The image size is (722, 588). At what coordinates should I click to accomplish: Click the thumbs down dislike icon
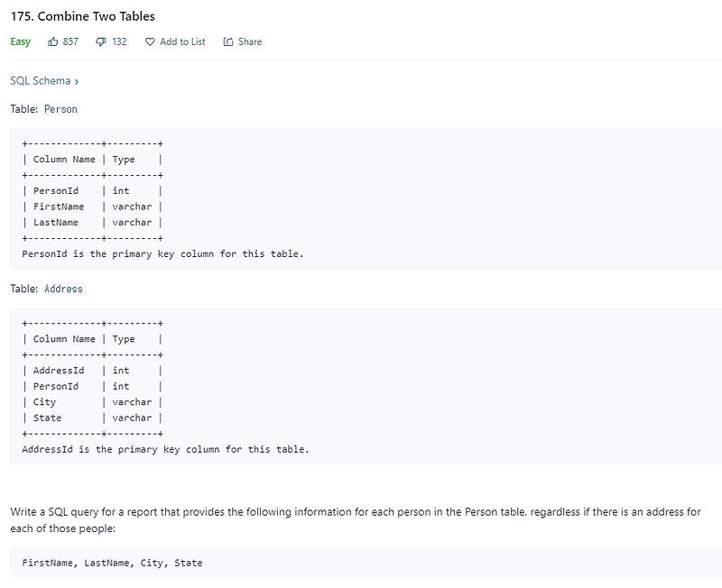tap(101, 41)
